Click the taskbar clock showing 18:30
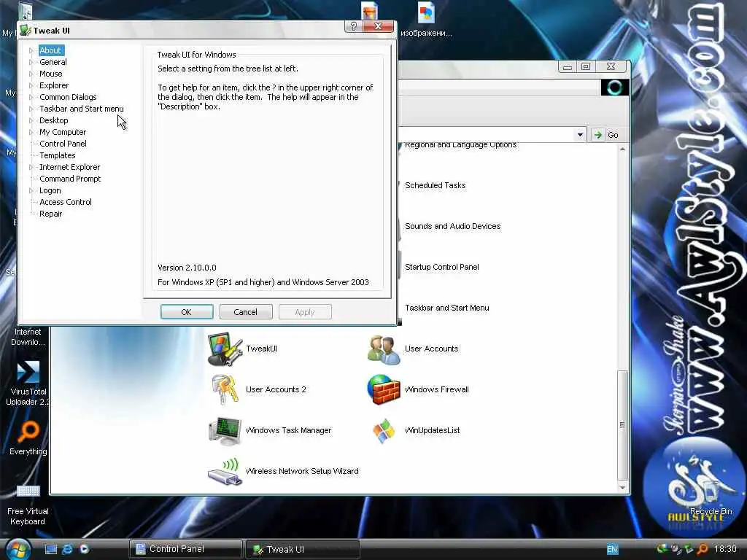 (x=724, y=549)
